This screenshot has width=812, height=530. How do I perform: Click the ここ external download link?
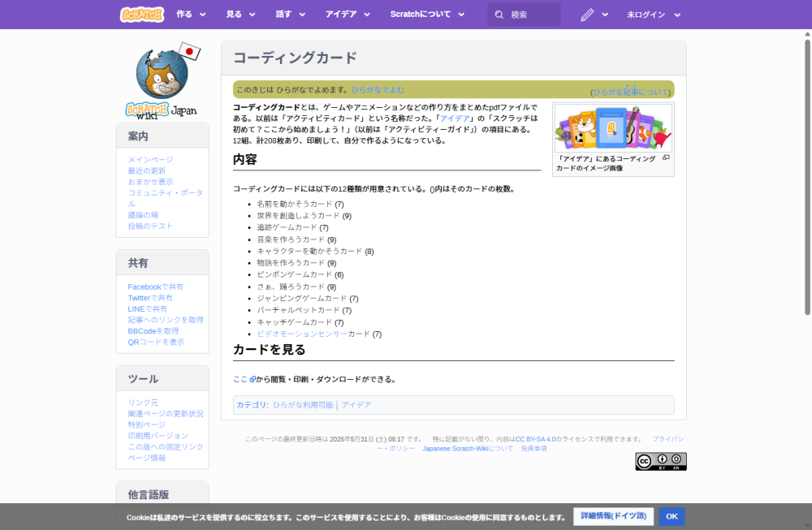pyautogui.click(x=244, y=379)
